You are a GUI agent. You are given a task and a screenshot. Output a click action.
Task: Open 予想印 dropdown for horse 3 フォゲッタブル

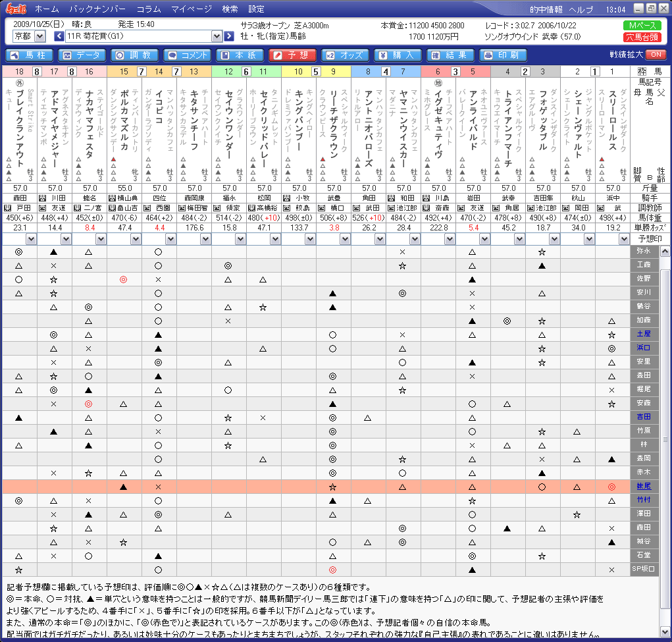(555, 239)
